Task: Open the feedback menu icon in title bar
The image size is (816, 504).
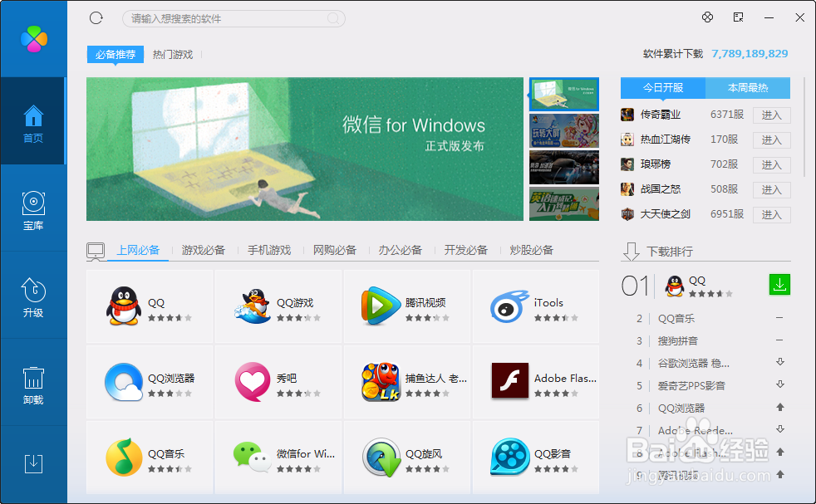Action: point(739,17)
